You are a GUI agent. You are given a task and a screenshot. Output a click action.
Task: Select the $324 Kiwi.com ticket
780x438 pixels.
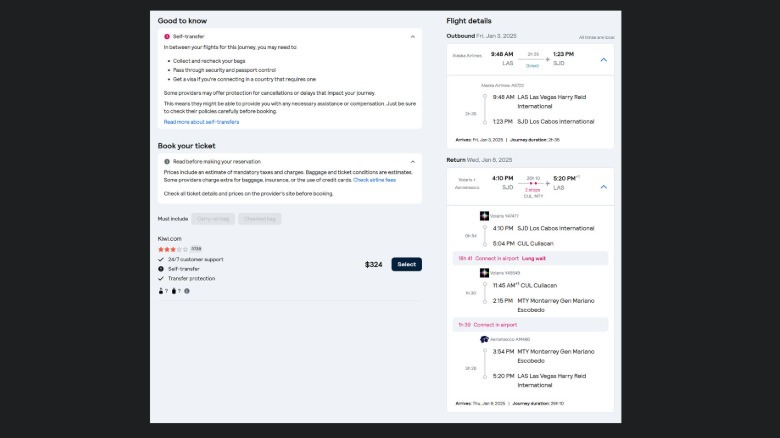click(x=406, y=265)
